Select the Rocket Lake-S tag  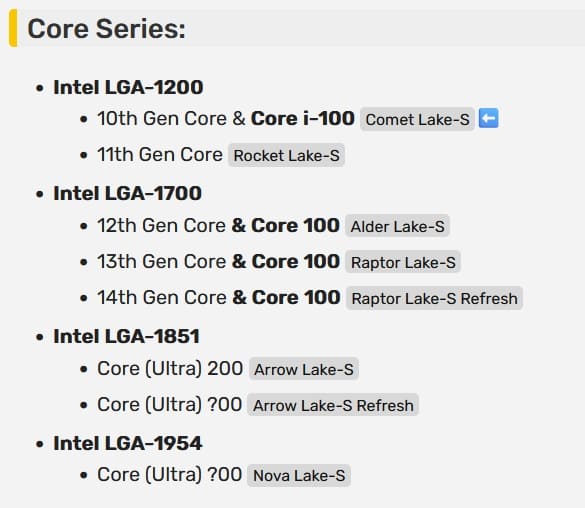pos(287,155)
